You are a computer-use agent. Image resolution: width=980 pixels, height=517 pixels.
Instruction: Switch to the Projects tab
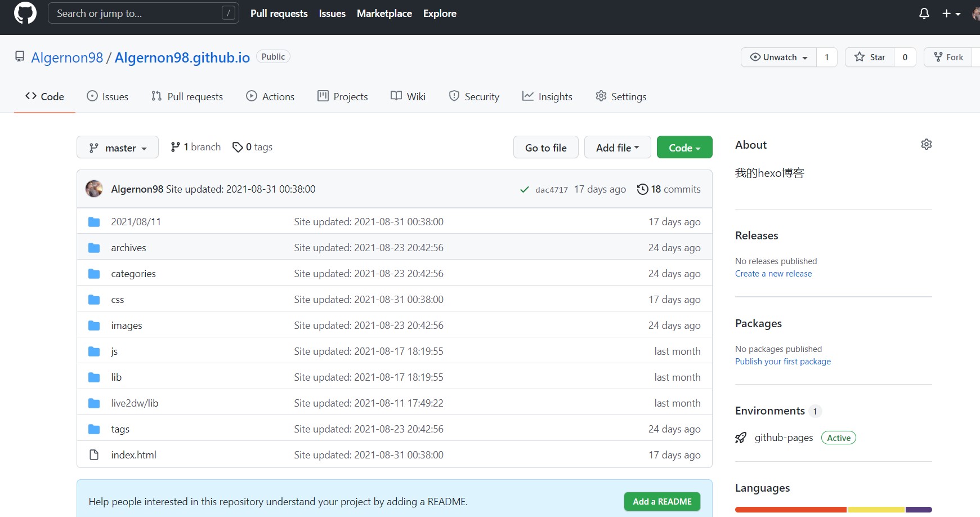point(342,96)
